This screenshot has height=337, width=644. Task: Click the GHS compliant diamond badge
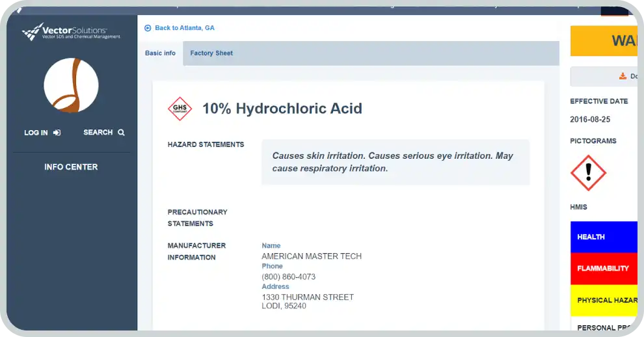tap(180, 109)
